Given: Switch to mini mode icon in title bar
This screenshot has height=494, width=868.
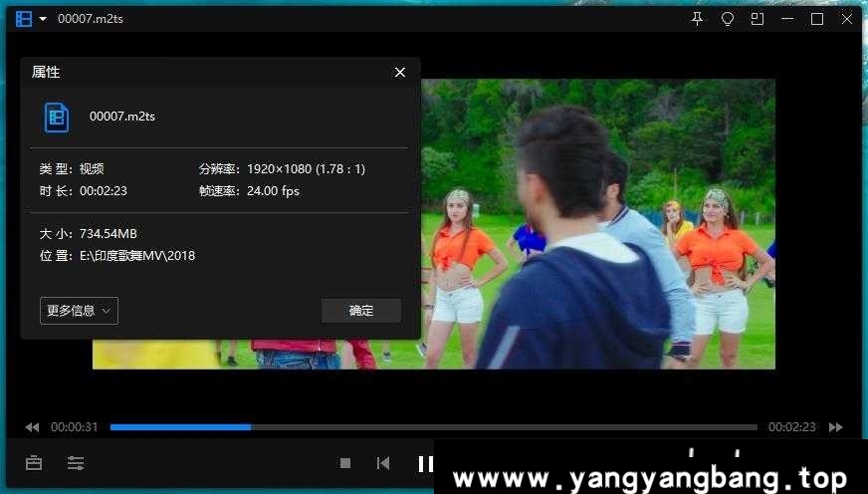Looking at the screenshot, I should coord(758,19).
